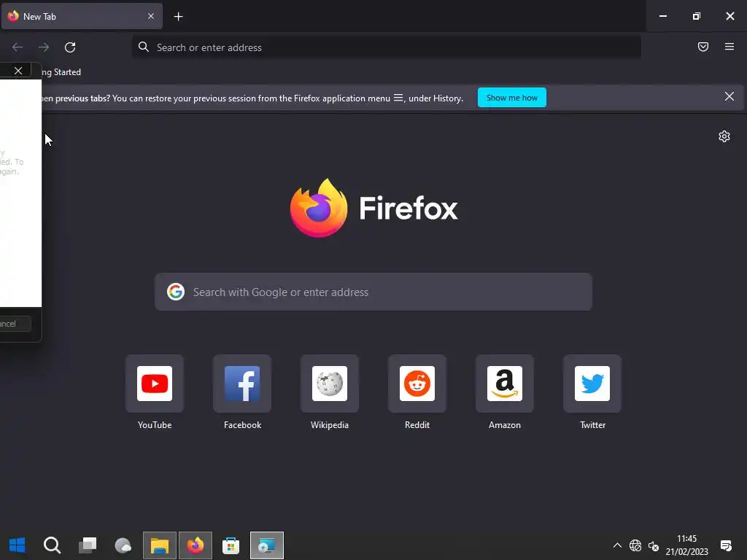Focus the Search or enter address bar
Screen dimensions: 747x560
387,47
